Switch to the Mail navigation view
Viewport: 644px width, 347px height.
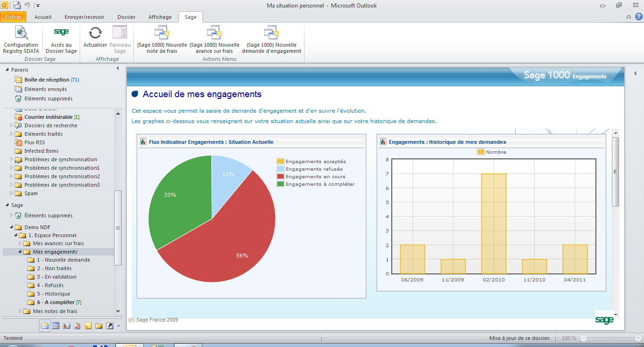(x=45, y=325)
